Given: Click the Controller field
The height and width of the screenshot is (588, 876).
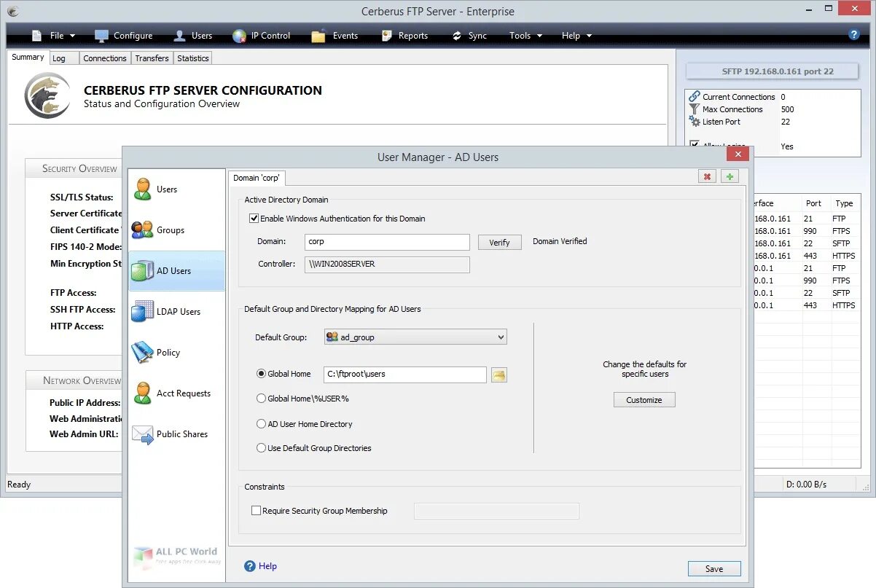Looking at the screenshot, I should pos(387,264).
